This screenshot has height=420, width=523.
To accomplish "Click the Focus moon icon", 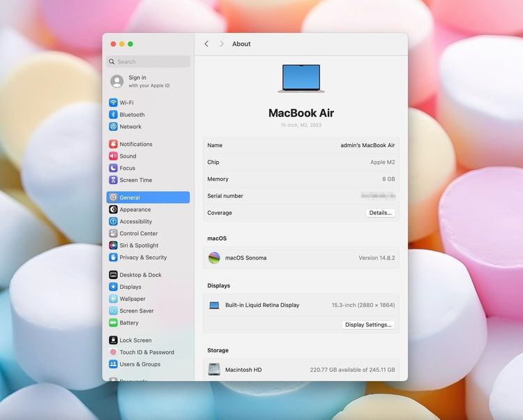I will coord(113,168).
